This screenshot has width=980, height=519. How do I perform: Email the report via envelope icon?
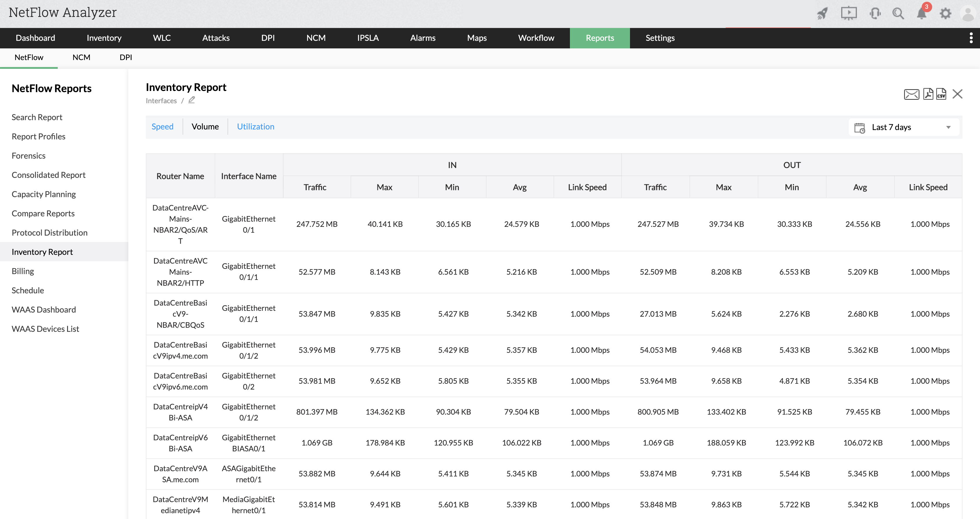[x=911, y=94]
